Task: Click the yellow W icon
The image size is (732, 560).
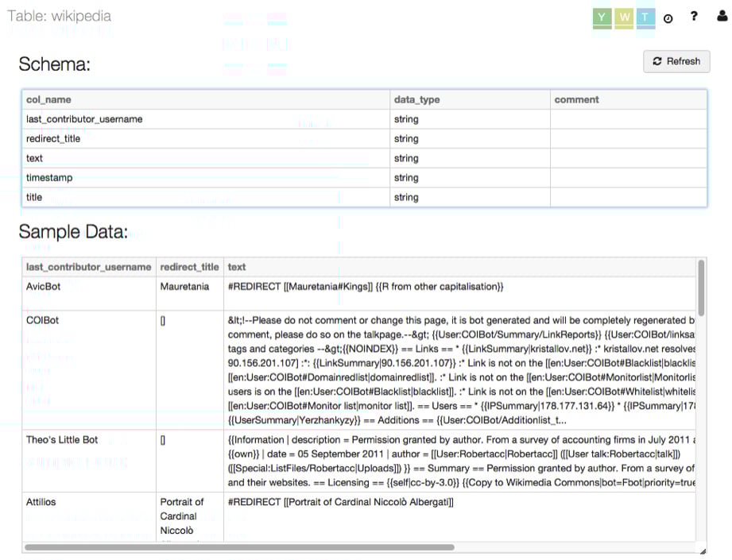Action: point(624,17)
